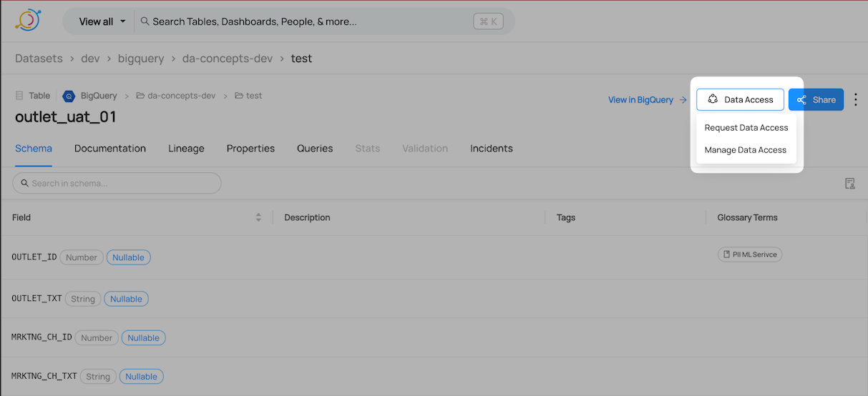The height and width of the screenshot is (396, 868).
Task: Switch to the Documentation tab
Action: [110, 149]
